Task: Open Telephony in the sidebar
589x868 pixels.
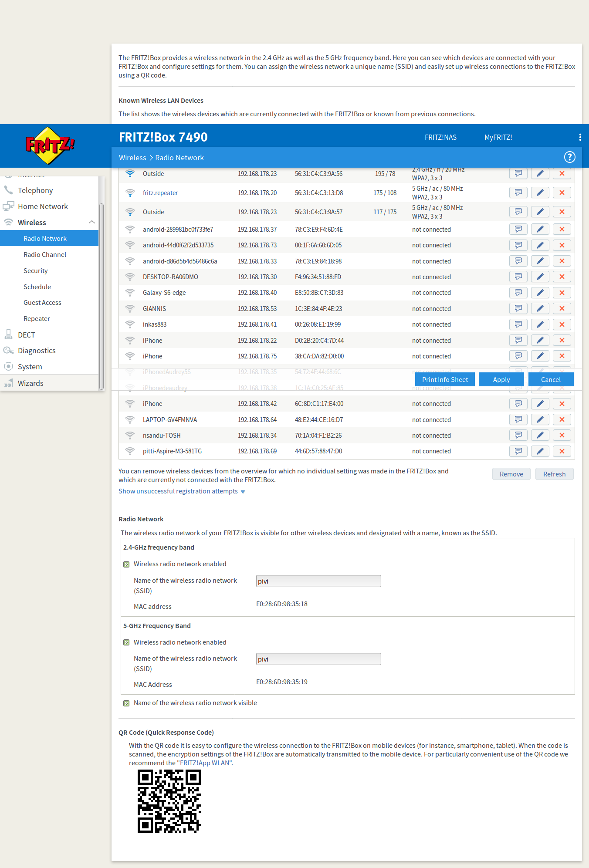Action: tap(35, 190)
